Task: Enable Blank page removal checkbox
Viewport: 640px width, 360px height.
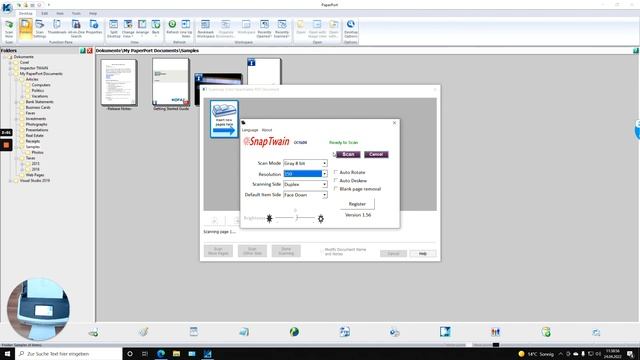Action: [x=336, y=189]
